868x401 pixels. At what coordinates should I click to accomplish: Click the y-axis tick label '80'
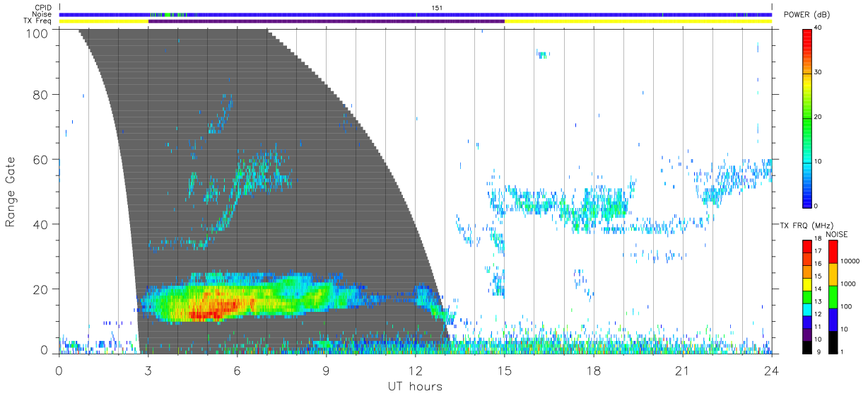(x=42, y=95)
